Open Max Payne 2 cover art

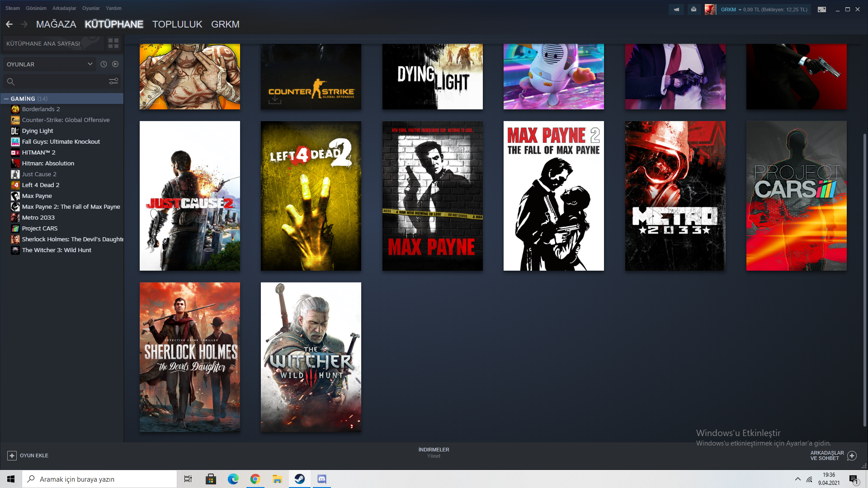pos(554,196)
